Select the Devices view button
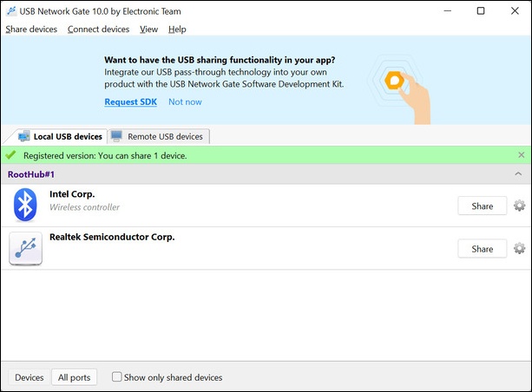This screenshot has height=392, width=532. 30,377
